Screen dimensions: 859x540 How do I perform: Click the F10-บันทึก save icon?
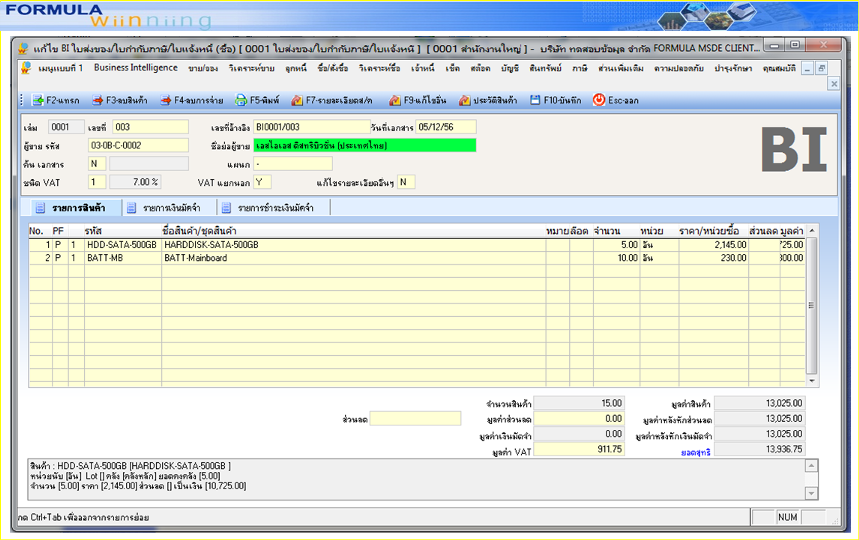535,100
